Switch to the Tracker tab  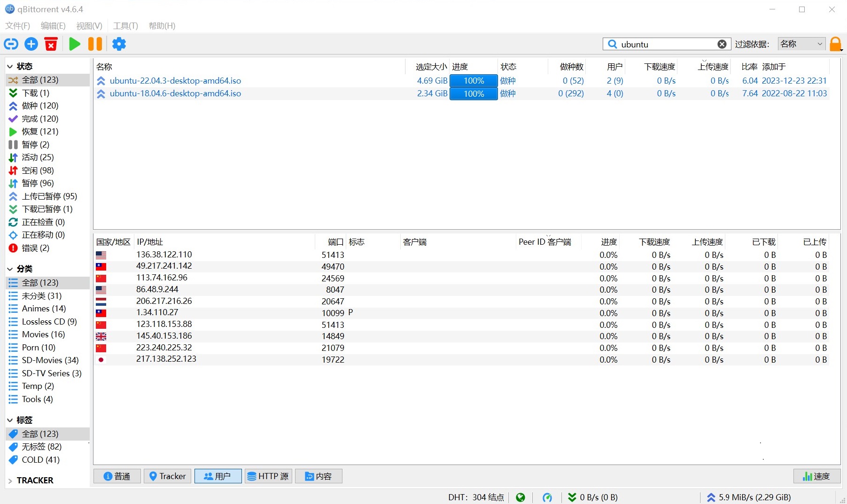tap(167, 476)
